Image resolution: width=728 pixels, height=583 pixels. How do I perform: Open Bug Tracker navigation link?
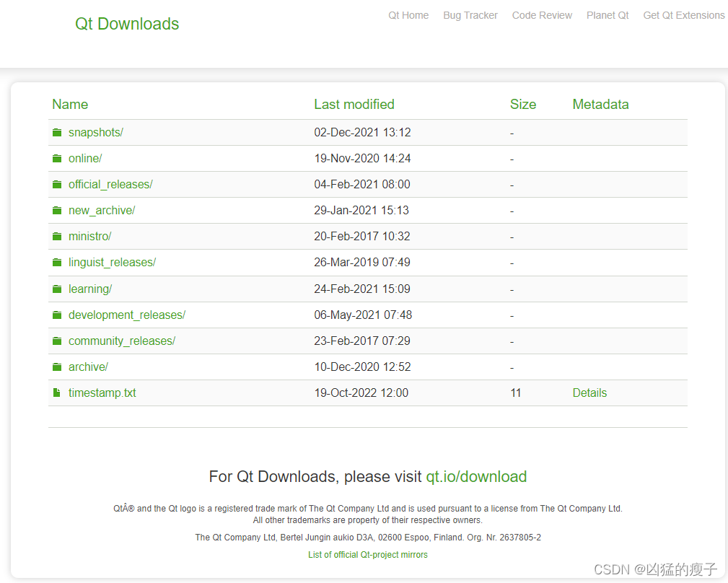470,15
